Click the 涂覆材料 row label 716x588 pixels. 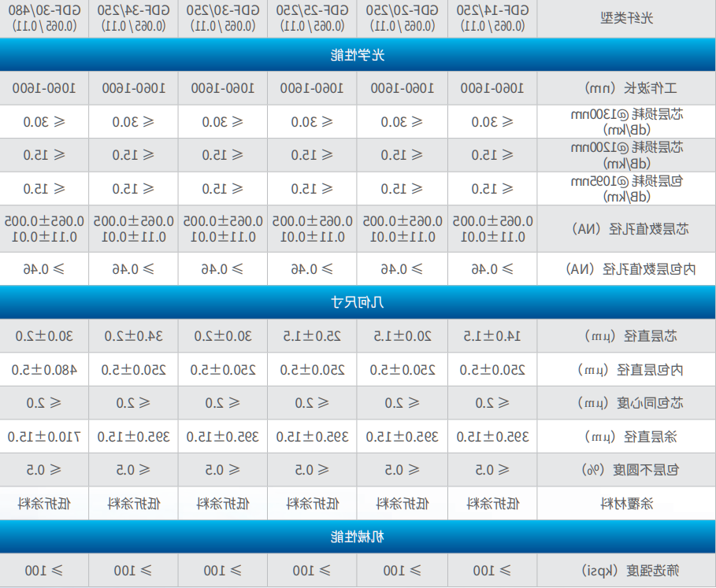[x=626, y=504]
